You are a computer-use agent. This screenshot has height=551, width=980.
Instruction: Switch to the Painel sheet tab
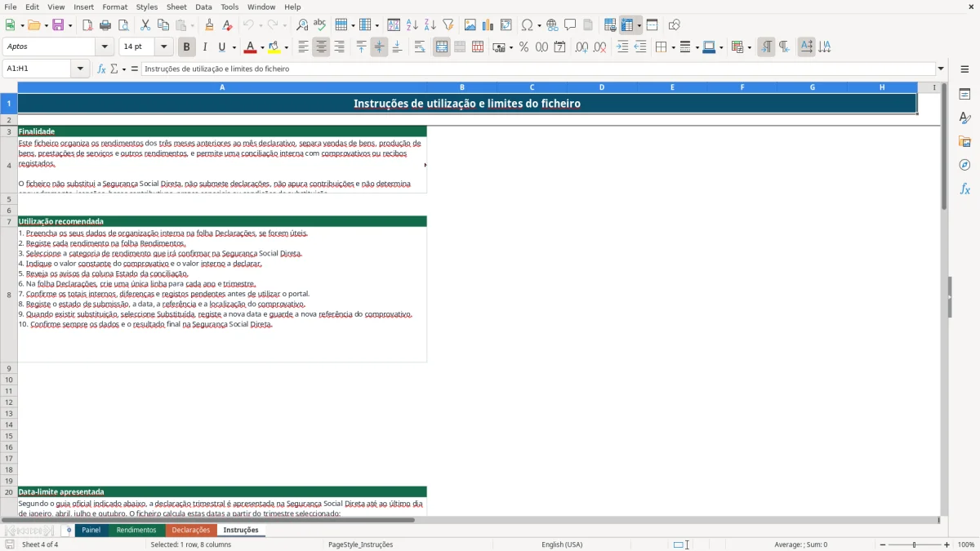click(91, 530)
